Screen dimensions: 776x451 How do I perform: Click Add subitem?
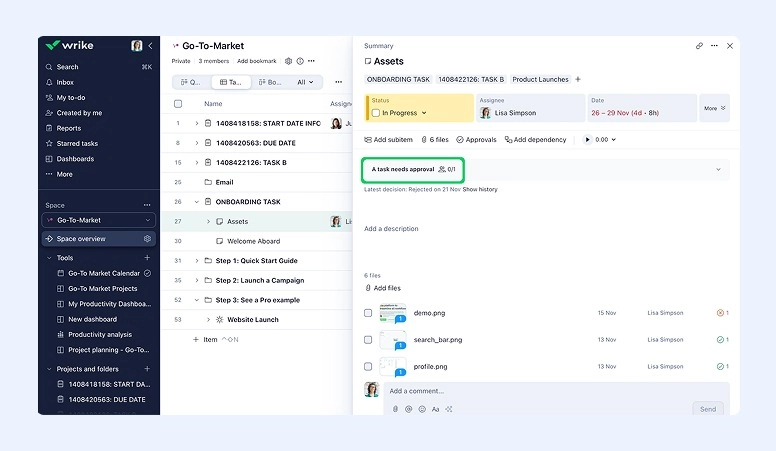[x=388, y=140]
